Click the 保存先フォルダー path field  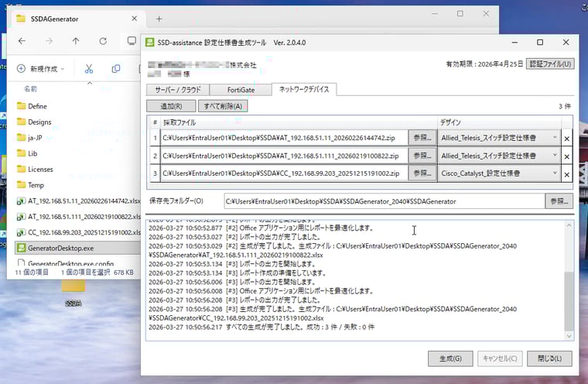(385, 201)
